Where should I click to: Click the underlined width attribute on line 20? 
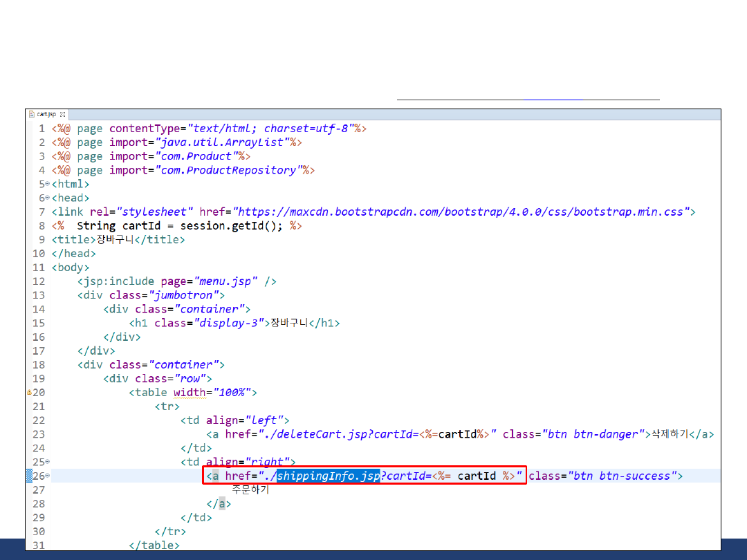(190, 393)
